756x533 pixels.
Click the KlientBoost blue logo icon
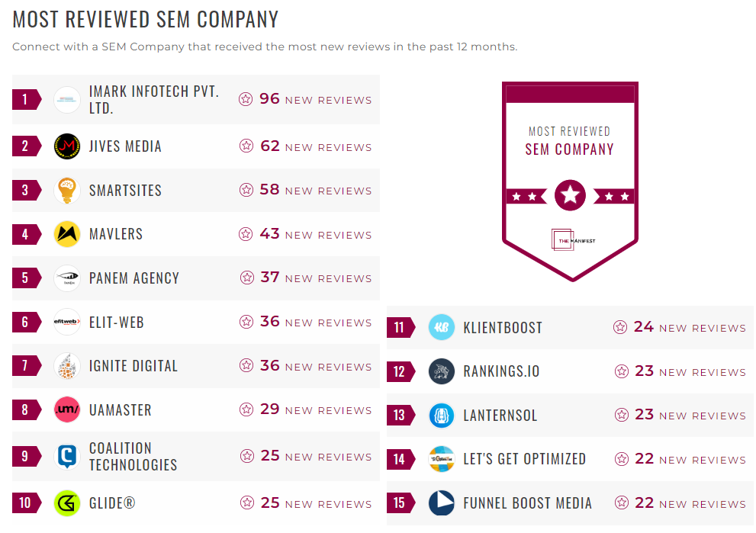pos(442,328)
